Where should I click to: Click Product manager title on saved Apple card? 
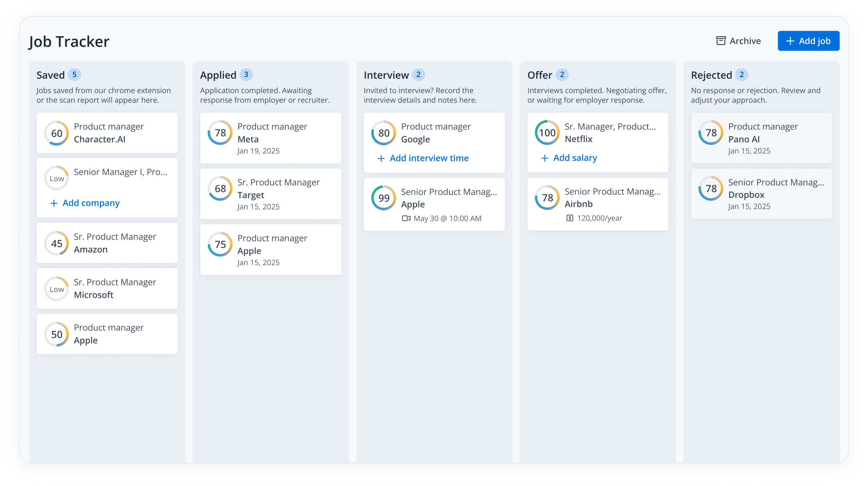click(x=108, y=328)
